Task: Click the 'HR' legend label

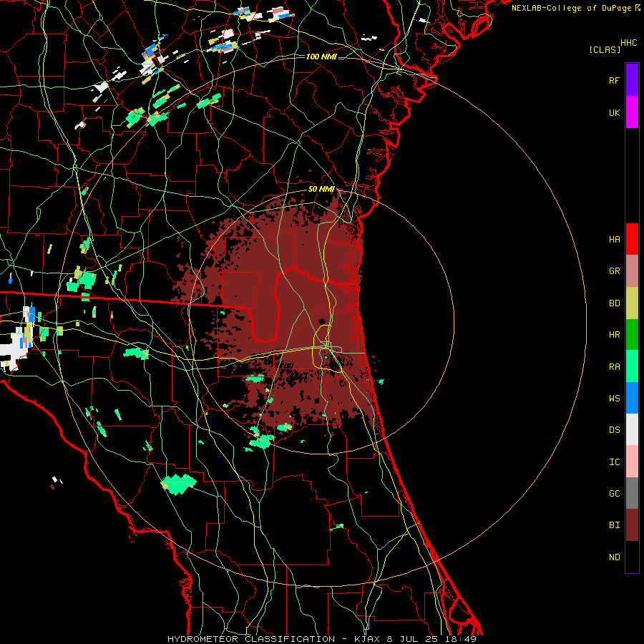Action: [x=614, y=335]
